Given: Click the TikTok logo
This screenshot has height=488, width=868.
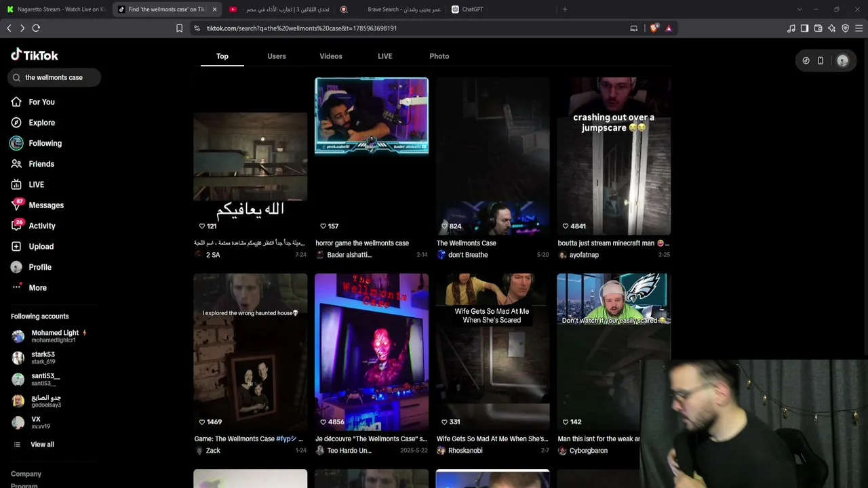Looking at the screenshot, I should [x=35, y=55].
